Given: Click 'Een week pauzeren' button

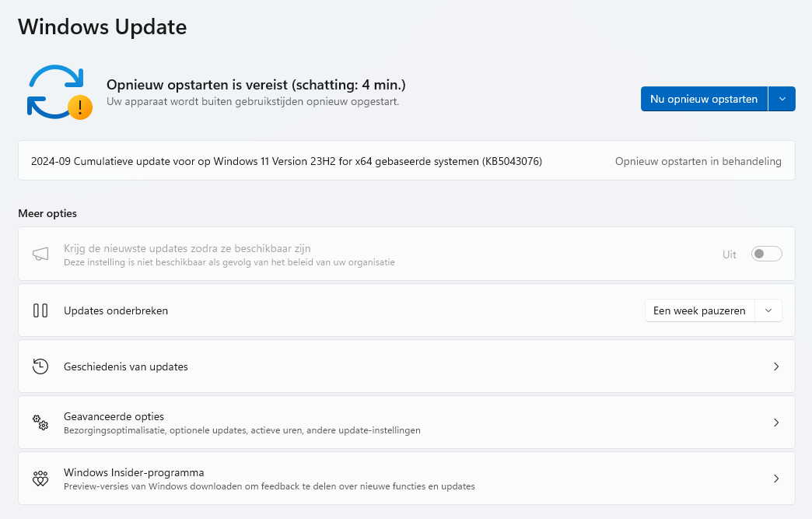Looking at the screenshot, I should pyautogui.click(x=699, y=310).
